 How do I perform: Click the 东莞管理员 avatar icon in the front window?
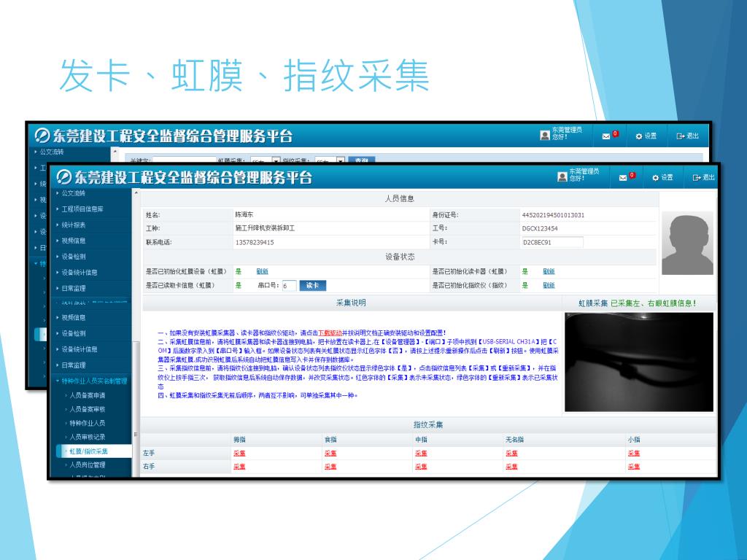(x=562, y=177)
